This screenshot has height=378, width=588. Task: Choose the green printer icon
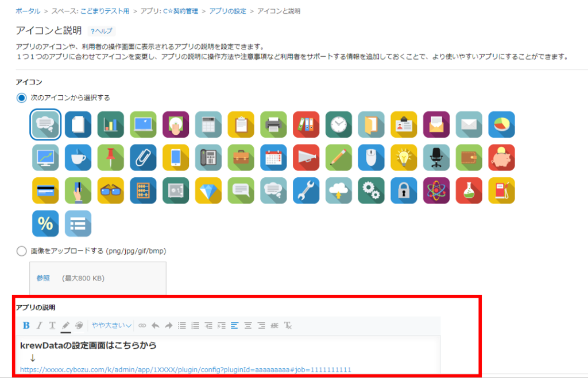coord(273,124)
